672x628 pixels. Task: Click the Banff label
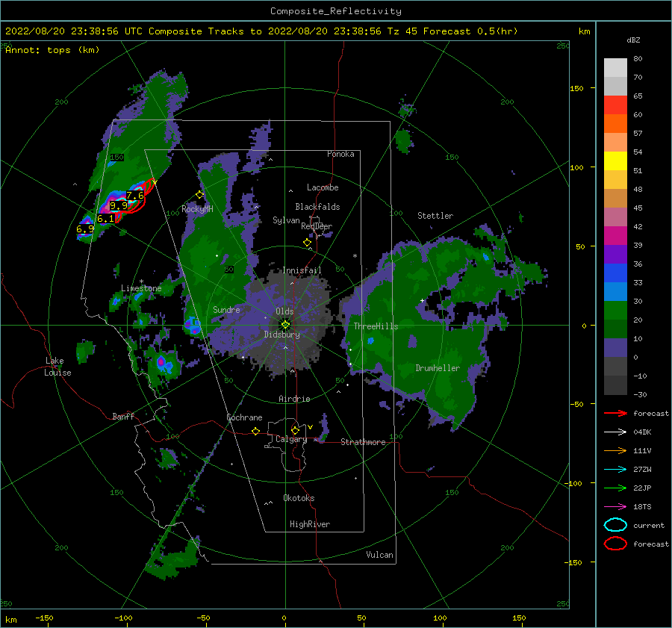pyautogui.click(x=123, y=416)
